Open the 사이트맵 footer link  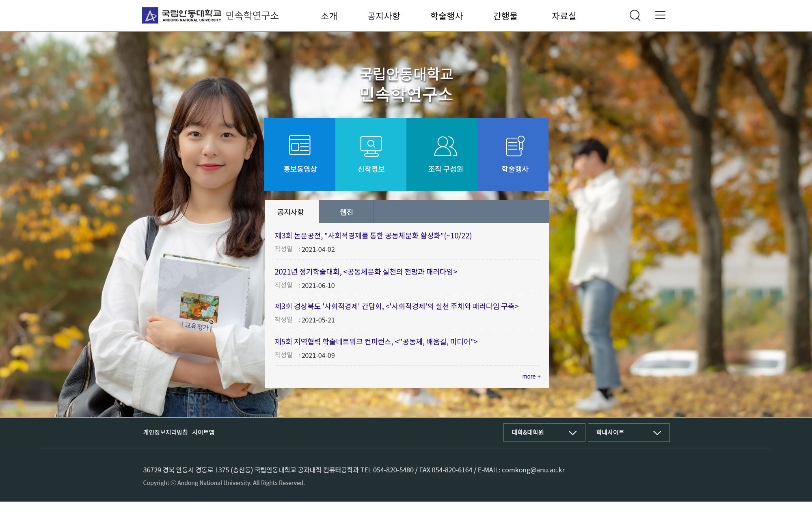(x=203, y=432)
